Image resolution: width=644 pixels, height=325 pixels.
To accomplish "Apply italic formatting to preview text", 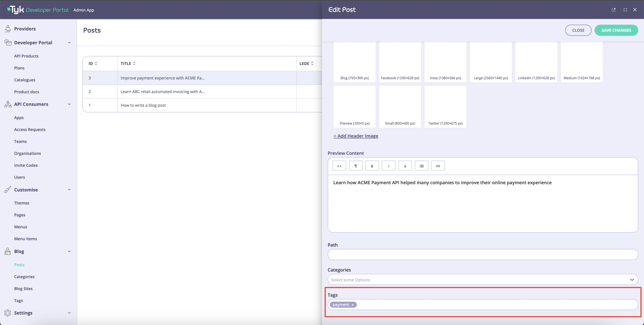I will click(388, 165).
